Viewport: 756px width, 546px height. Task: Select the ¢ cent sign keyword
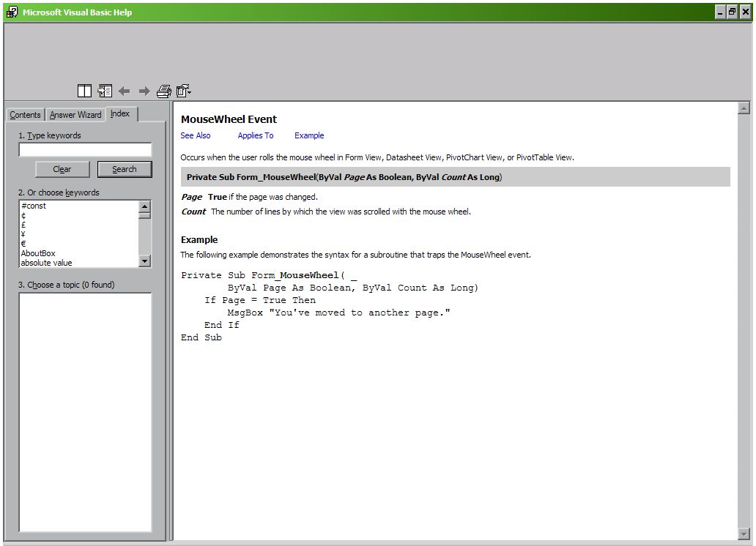coord(23,215)
